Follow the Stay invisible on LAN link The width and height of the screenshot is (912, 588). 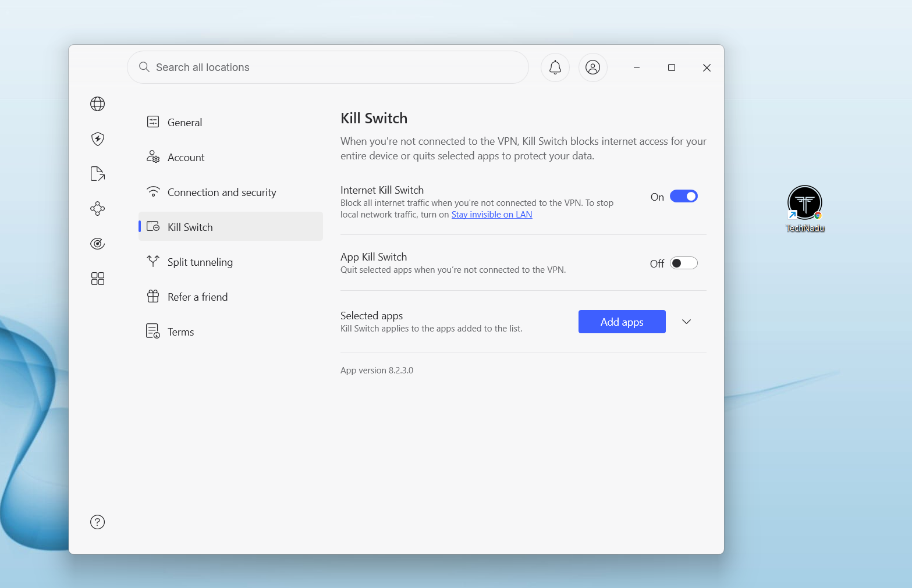pyautogui.click(x=492, y=215)
